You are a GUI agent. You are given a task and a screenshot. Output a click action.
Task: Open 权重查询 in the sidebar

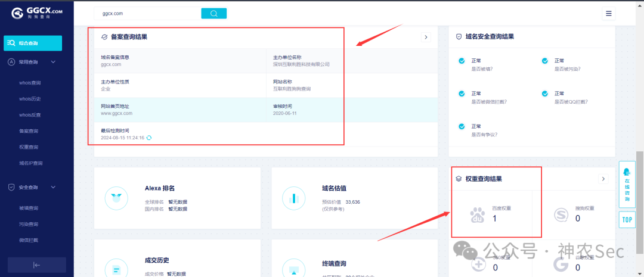coord(29,147)
